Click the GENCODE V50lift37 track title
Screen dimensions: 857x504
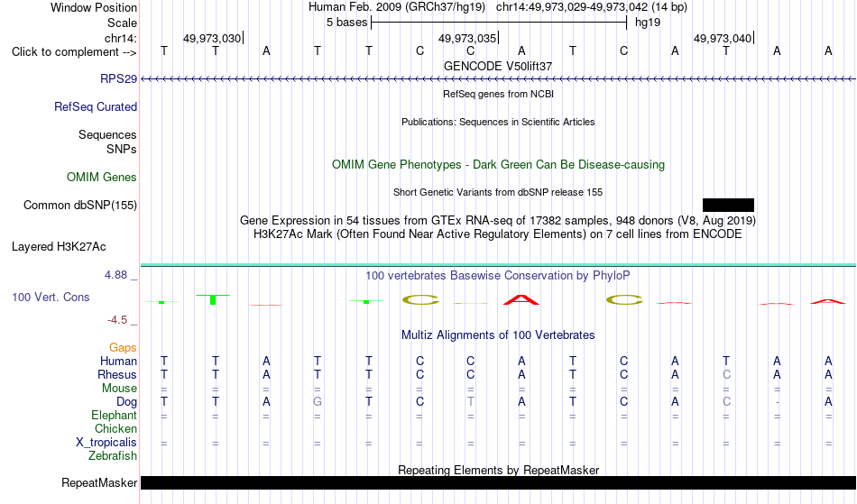[x=498, y=66]
